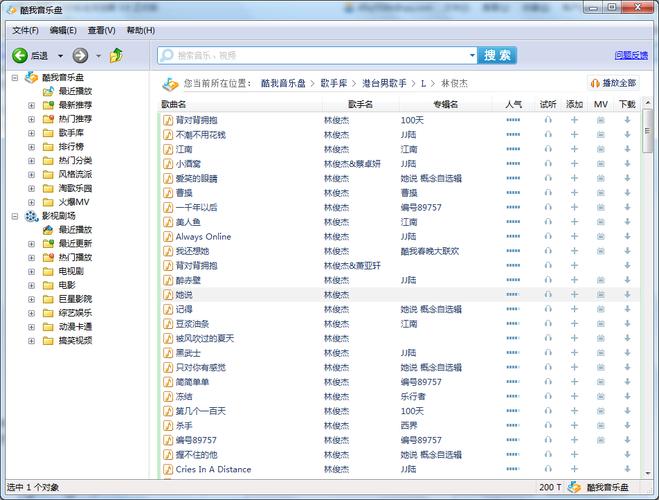Image resolution: width=659 pixels, height=500 pixels.
Task: Click the download arrow for 背对背拥抱 solo version
Action: (x=627, y=120)
